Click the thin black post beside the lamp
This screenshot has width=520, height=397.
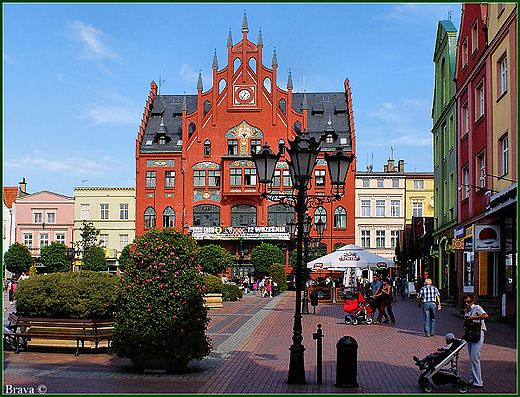[x=319, y=354]
